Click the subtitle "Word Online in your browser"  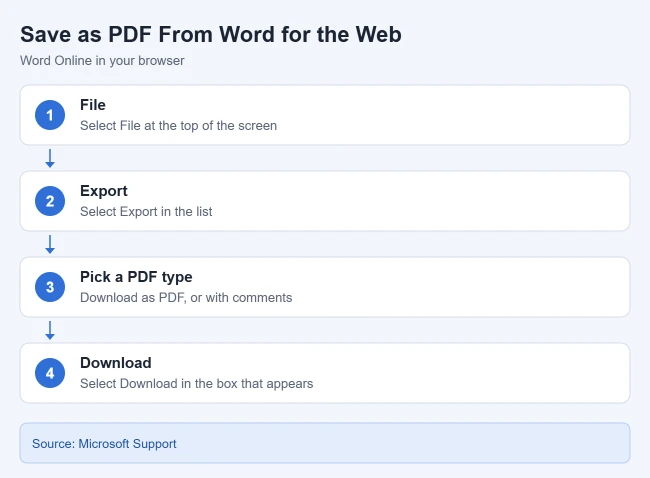(x=102, y=61)
